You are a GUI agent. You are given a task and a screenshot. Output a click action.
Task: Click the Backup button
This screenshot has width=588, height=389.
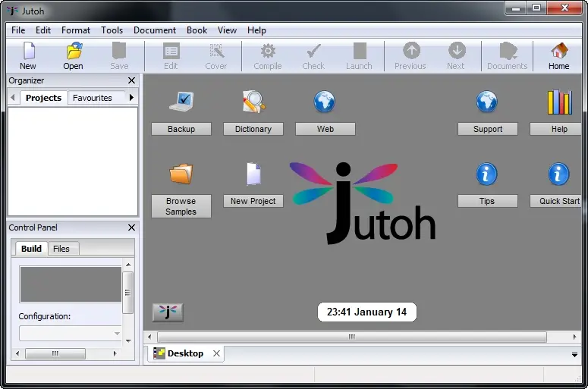click(x=181, y=129)
